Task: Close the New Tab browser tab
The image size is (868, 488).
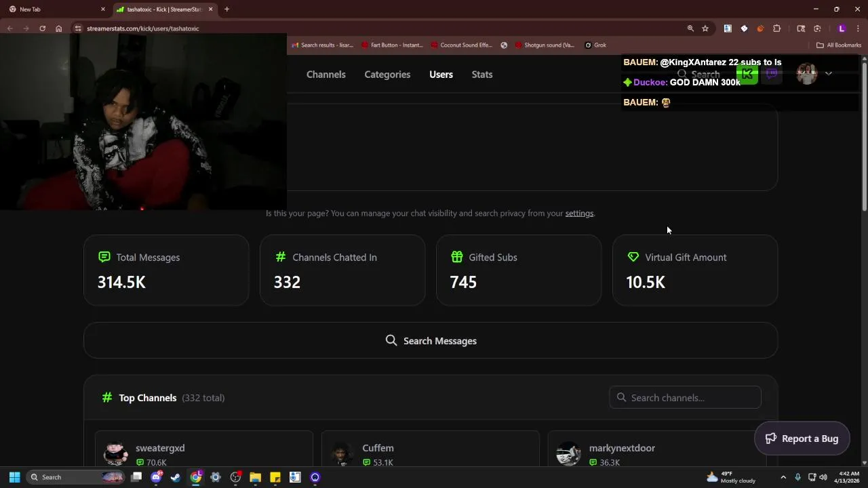Action: pos(103,9)
